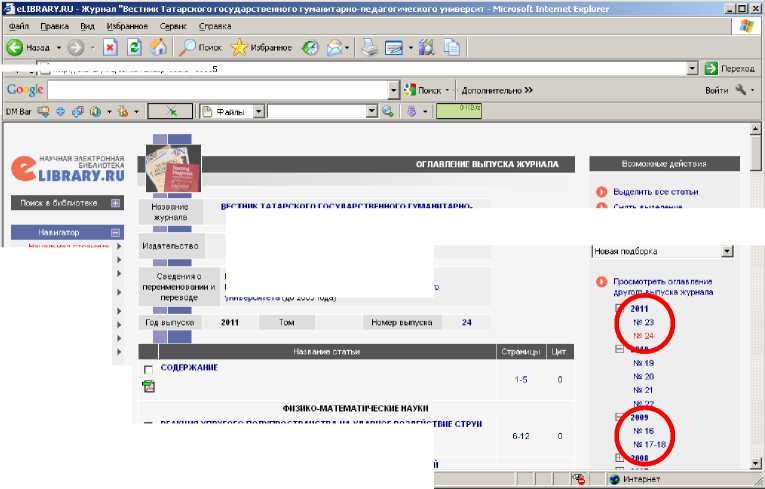The width and height of the screenshot is (765, 489).
Task: Click the popup blocked icon in the status bar
Action: tap(579, 479)
